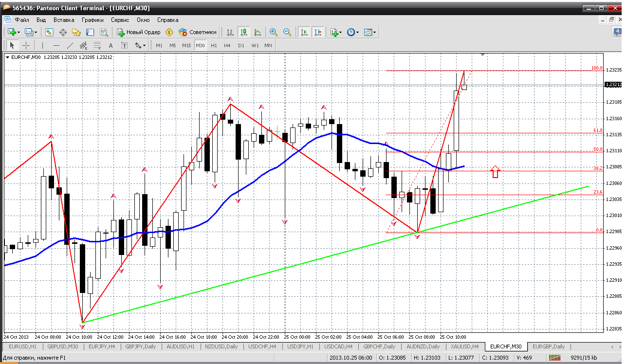Open the Profiles icon in the toolbar
The width and height of the screenshot is (627, 364).
(x=29, y=32)
